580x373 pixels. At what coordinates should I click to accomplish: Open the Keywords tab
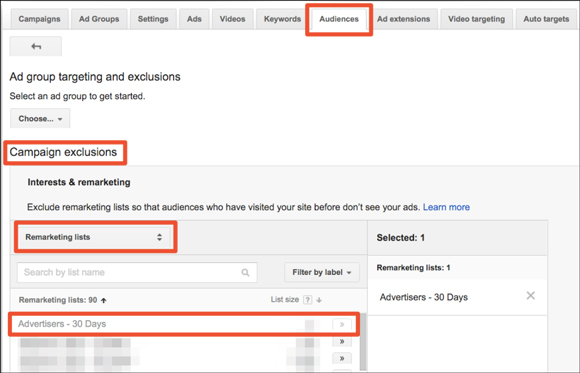tap(282, 19)
